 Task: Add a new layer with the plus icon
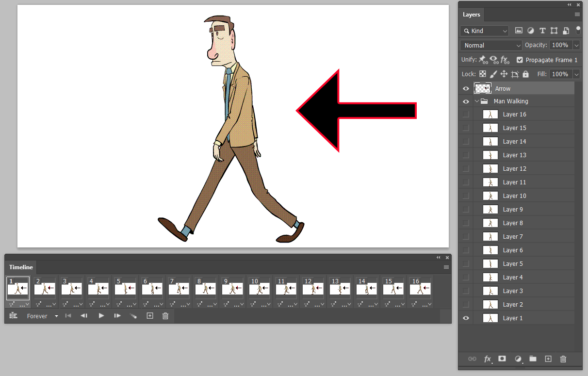point(548,359)
